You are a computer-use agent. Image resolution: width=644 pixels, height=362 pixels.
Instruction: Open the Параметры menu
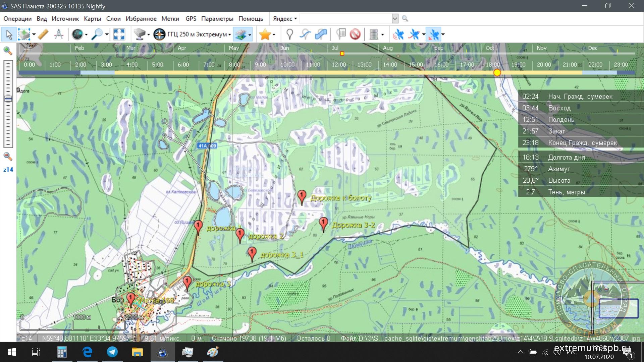[x=217, y=19]
